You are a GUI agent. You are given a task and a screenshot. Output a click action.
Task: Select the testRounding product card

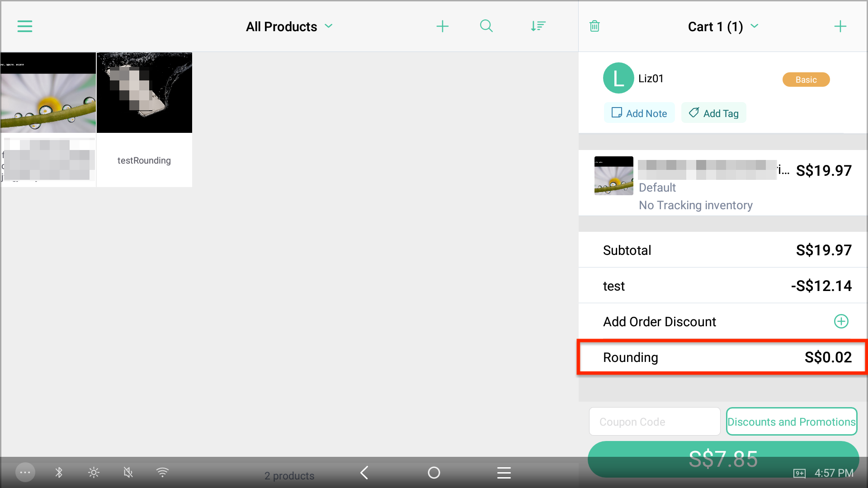tap(144, 120)
